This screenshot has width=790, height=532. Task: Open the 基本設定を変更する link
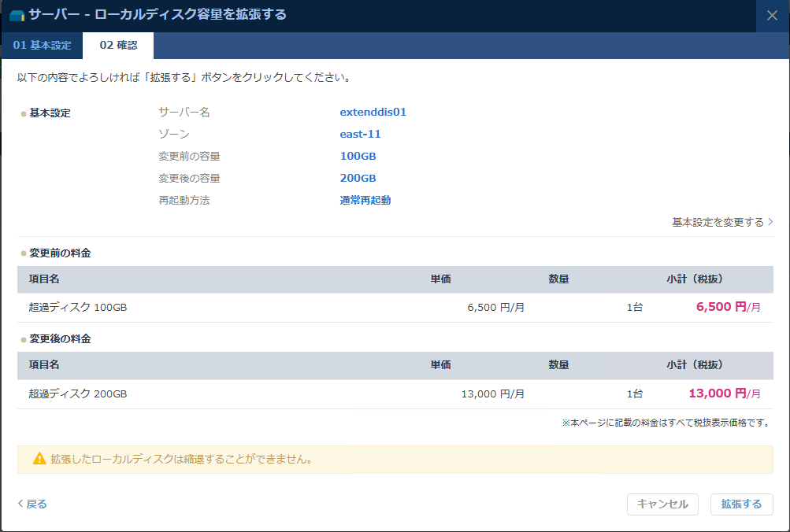point(718,223)
